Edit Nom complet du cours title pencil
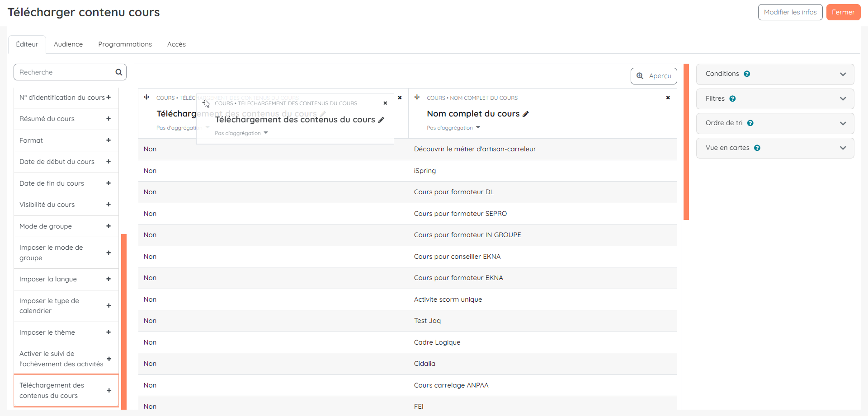 pos(526,114)
